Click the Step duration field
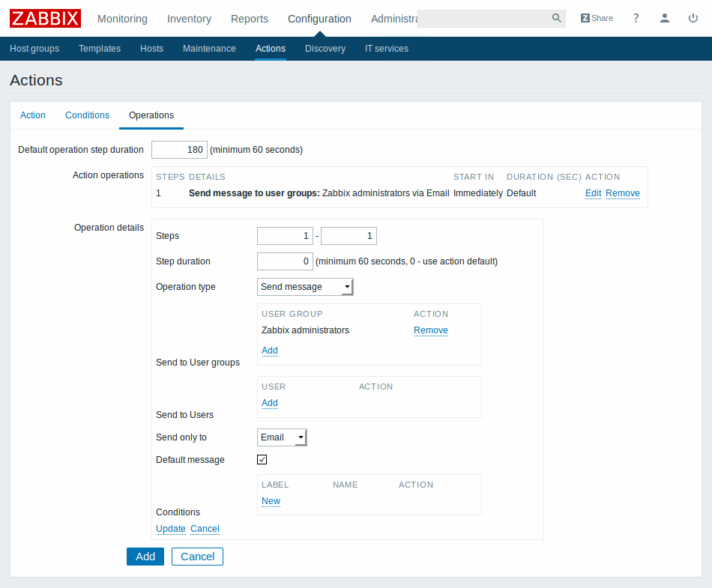 click(285, 261)
